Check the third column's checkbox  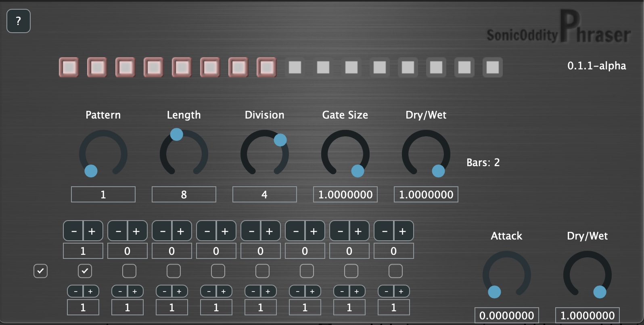(174, 271)
